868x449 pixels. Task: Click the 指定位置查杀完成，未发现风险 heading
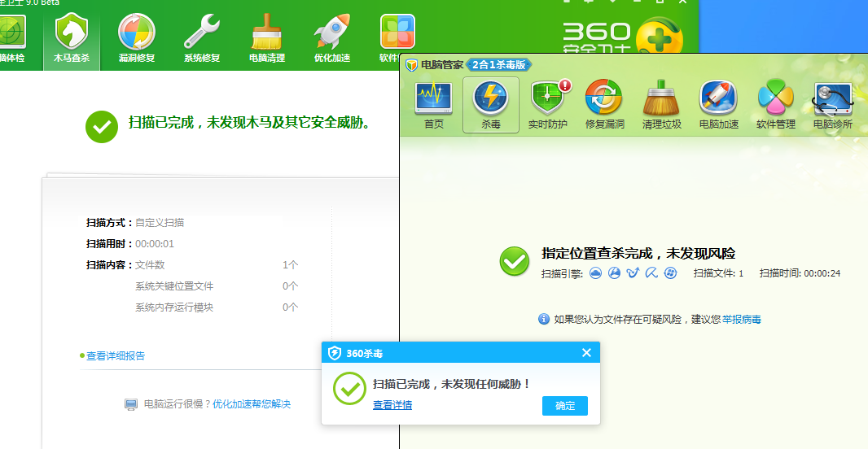pyautogui.click(x=638, y=253)
